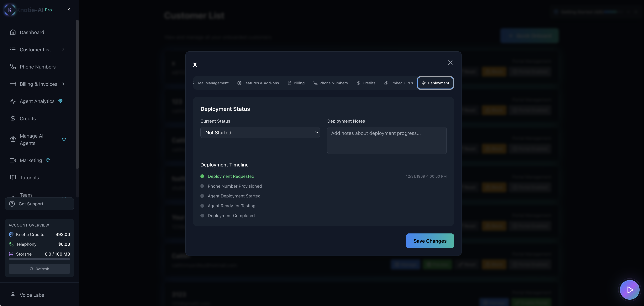
Task: Expand the Customer List submenu chevron
Action: tap(63, 49)
